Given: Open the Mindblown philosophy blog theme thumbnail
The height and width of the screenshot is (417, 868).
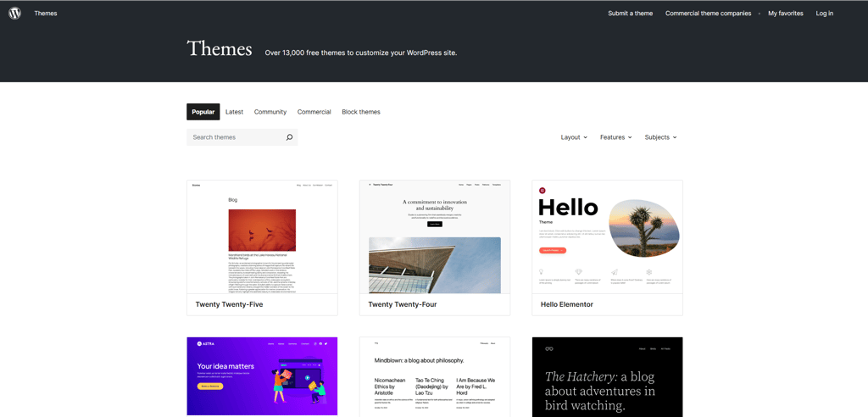Looking at the screenshot, I should coord(435,376).
